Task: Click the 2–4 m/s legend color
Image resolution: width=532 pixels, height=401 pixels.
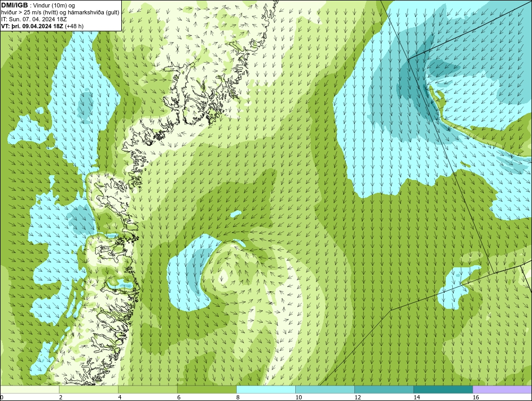Action: click(x=89, y=389)
